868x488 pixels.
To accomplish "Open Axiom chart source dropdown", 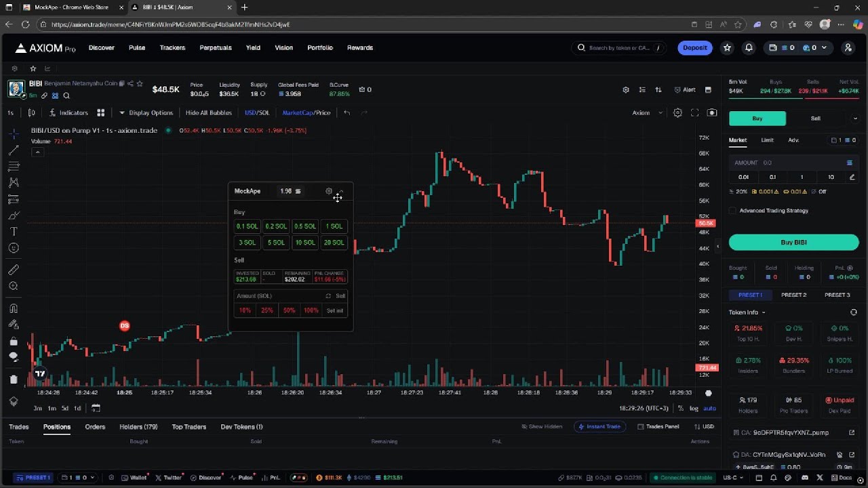I will pyautogui.click(x=648, y=113).
